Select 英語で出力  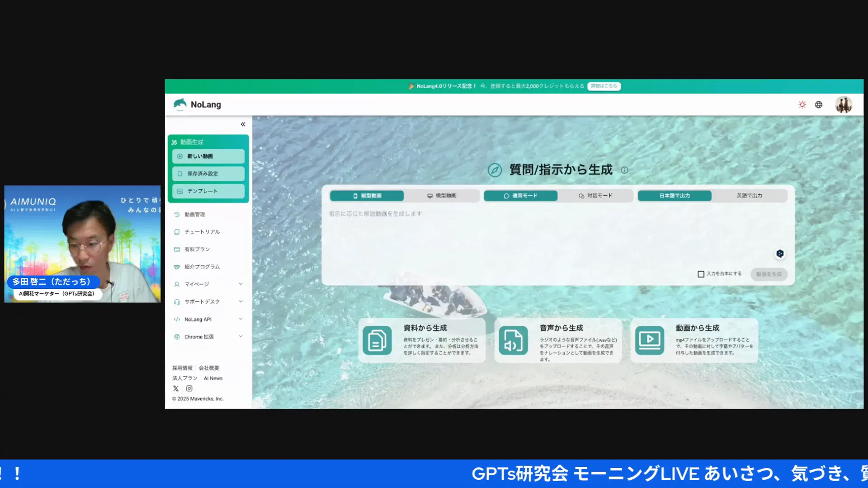click(x=750, y=196)
